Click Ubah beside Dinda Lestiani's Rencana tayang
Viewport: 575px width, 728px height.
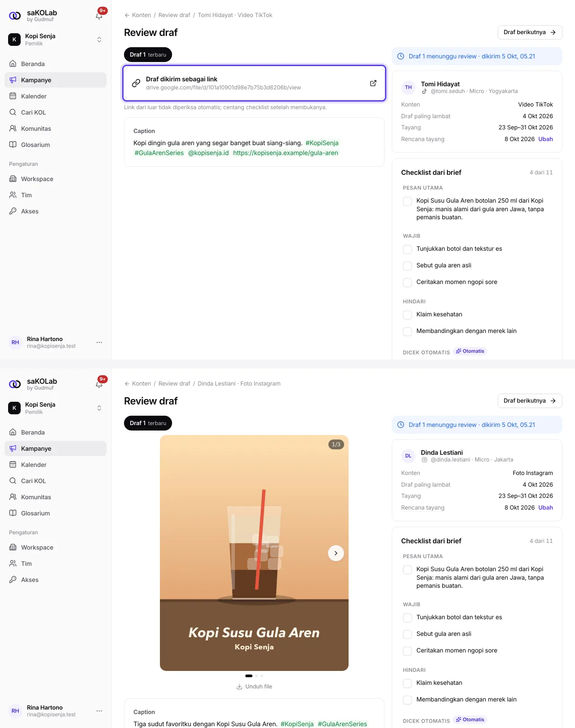(x=545, y=507)
